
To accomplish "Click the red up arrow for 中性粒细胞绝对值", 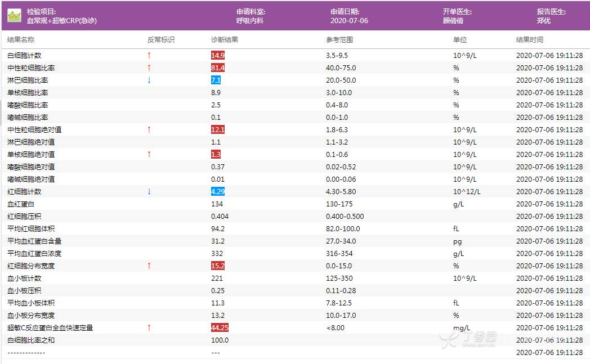I will [x=149, y=129].
